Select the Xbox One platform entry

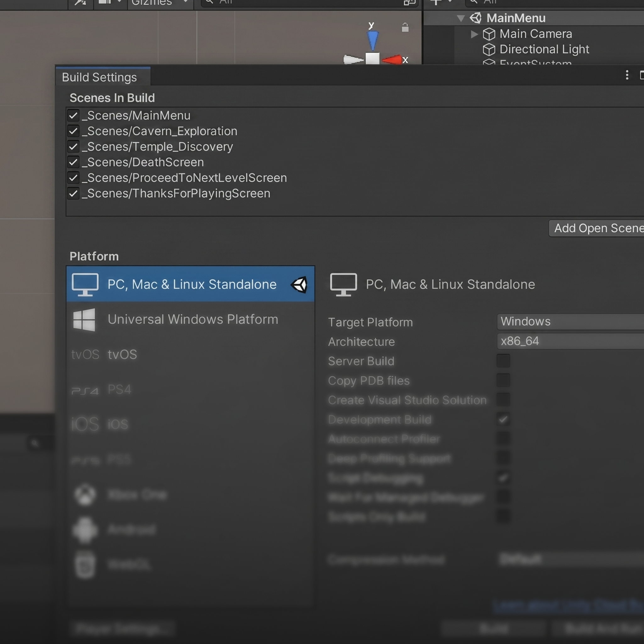[190, 494]
